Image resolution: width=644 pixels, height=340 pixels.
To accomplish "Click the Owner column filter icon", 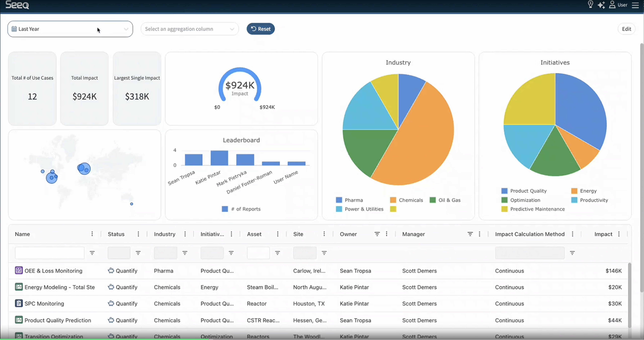I will pyautogui.click(x=377, y=234).
